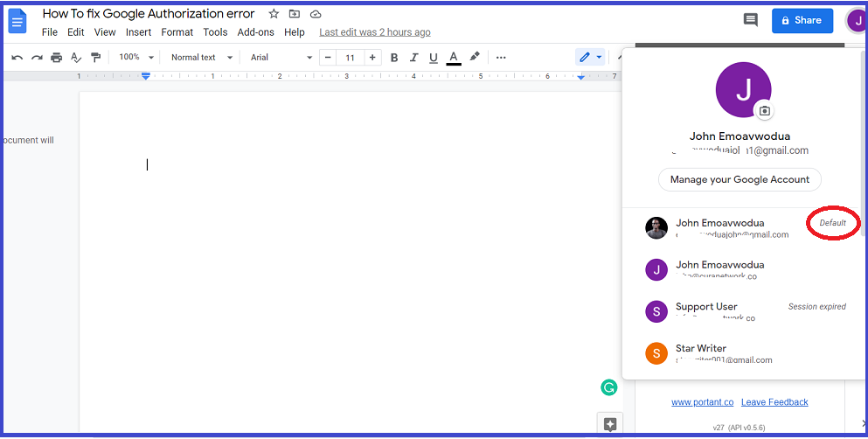
Task: Open the Add-ons menu
Action: click(256, 32)
